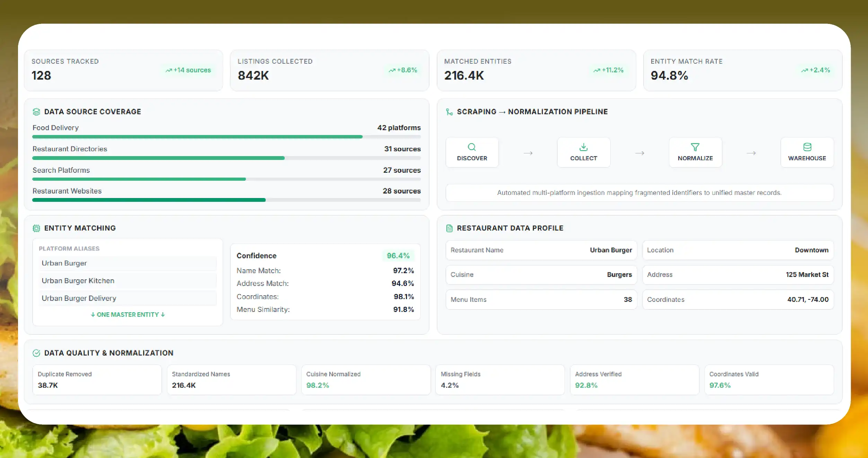Click the Food Delivery progress bar
Image resolution: width=868 pixels, height=458 pixels.
[x=227, y=137]
